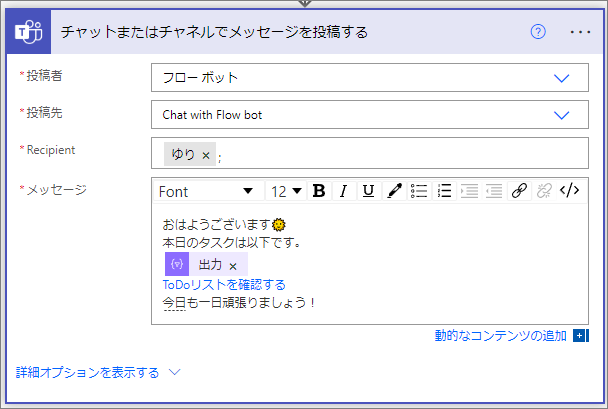Click the text おはようございます line in the message
The image size is (608, 409).
[216, 224]
